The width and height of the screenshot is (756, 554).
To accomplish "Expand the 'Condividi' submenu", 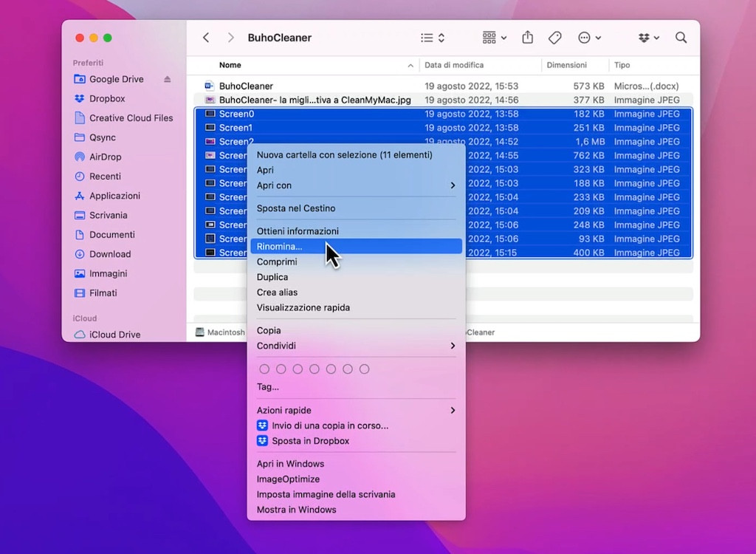I will click(x=356, y=346).
